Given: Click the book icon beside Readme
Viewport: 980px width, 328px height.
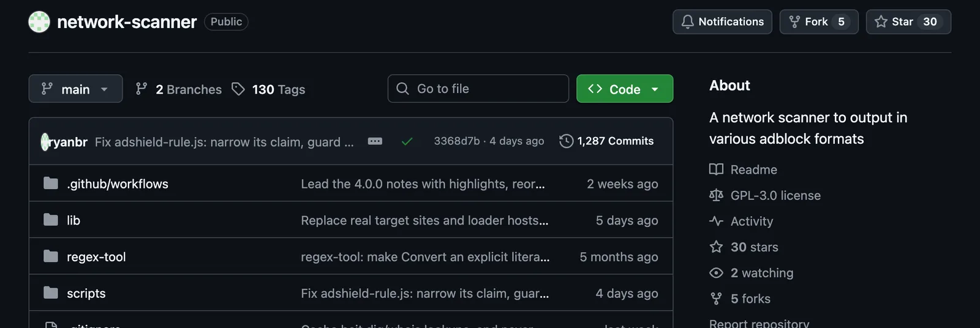Looking at the screenshot, I should (716, 170).
